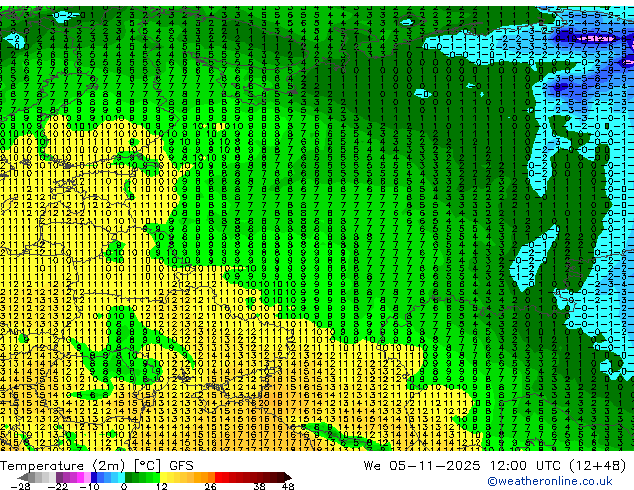
Task: Click the green segment of the temperature scale
Action: tap(142, 477)
